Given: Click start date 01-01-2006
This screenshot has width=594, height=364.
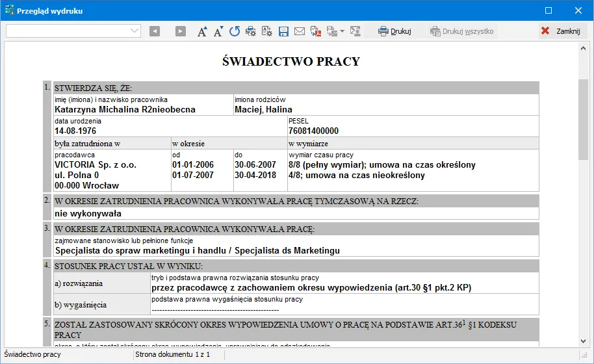Looking at the screenshot, I should [x=193, y=164].
